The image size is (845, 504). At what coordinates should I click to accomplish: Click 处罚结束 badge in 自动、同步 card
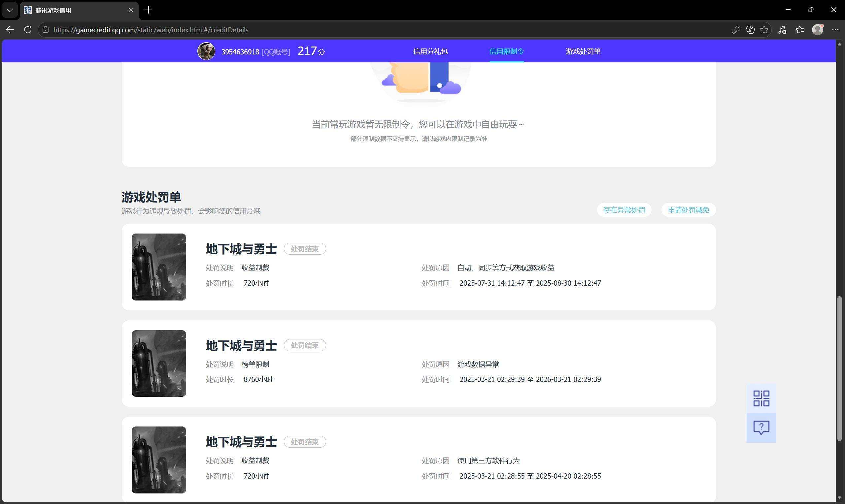coord(305,249)
